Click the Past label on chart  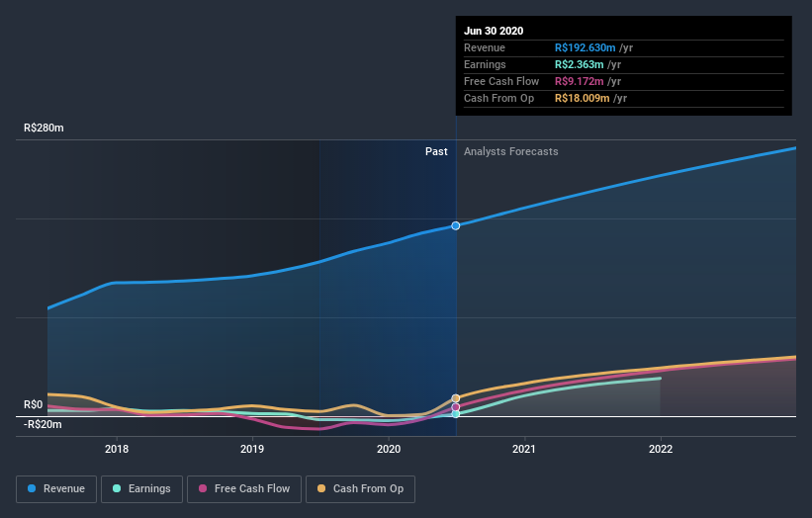coord(436,151)
